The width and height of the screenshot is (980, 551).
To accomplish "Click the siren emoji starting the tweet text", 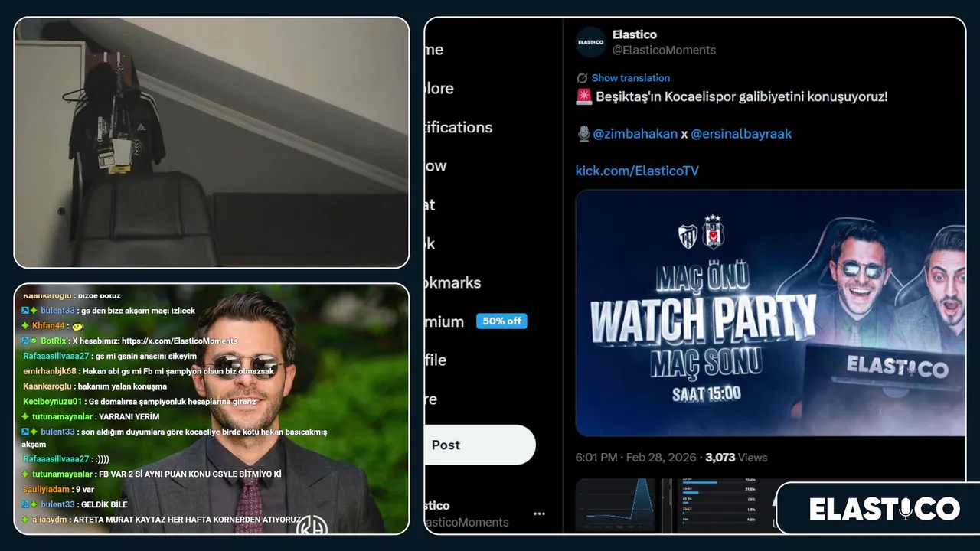I will click(x=583, y=97).
